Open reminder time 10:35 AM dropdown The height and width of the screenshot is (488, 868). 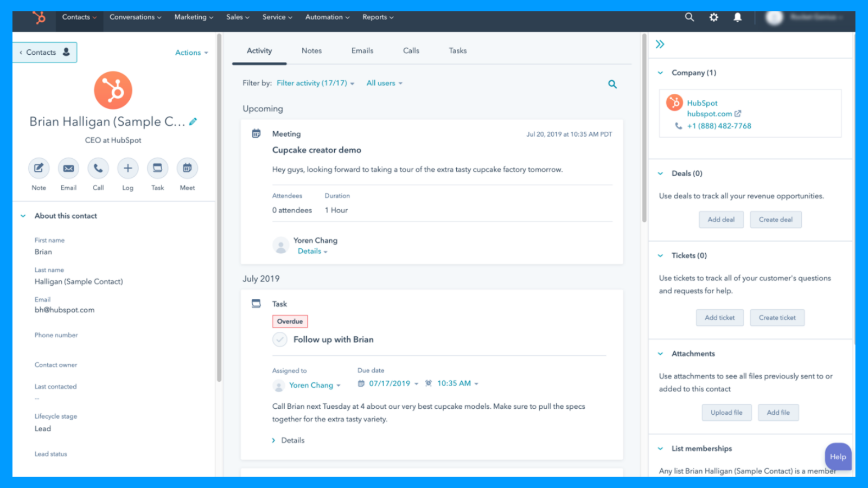click(x=458, y=383)
